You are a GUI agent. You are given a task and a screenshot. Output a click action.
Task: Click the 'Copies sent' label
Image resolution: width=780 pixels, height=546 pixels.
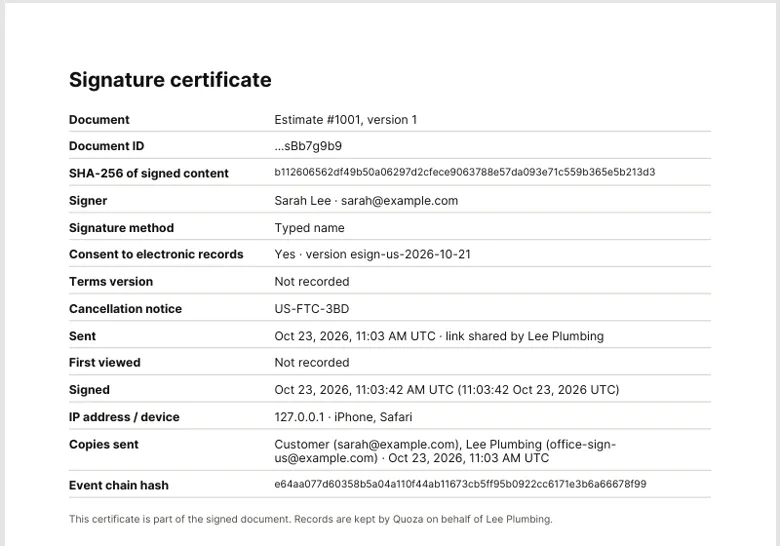(103, 445)
